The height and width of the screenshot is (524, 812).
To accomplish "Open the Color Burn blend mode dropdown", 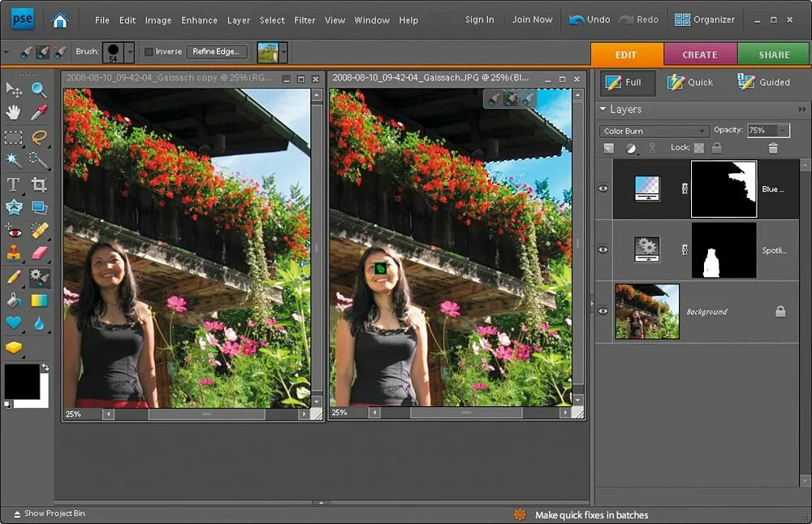I will tap(654, 131).
